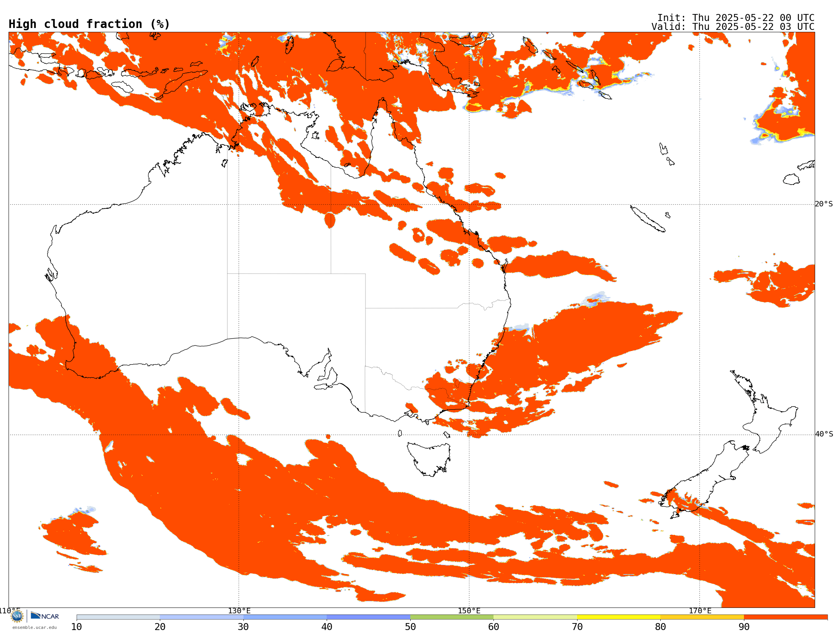Viewport: 840px width, 632px height.
Task: Click the NCAR logo
Action: (x=45, y=616)
